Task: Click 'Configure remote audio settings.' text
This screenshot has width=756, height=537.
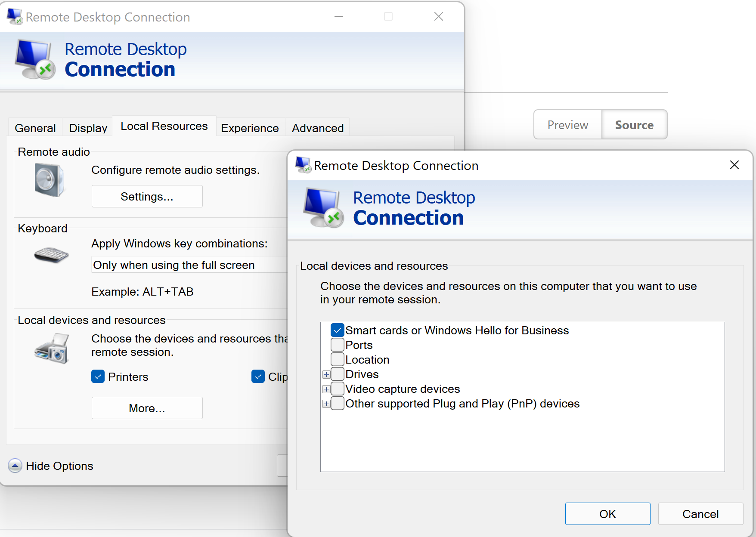Action: point(176,170)
